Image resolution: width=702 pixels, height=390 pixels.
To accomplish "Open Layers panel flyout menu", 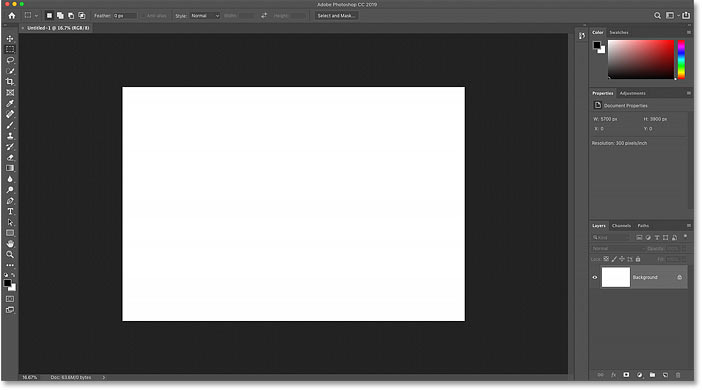I will pos(689,225).
